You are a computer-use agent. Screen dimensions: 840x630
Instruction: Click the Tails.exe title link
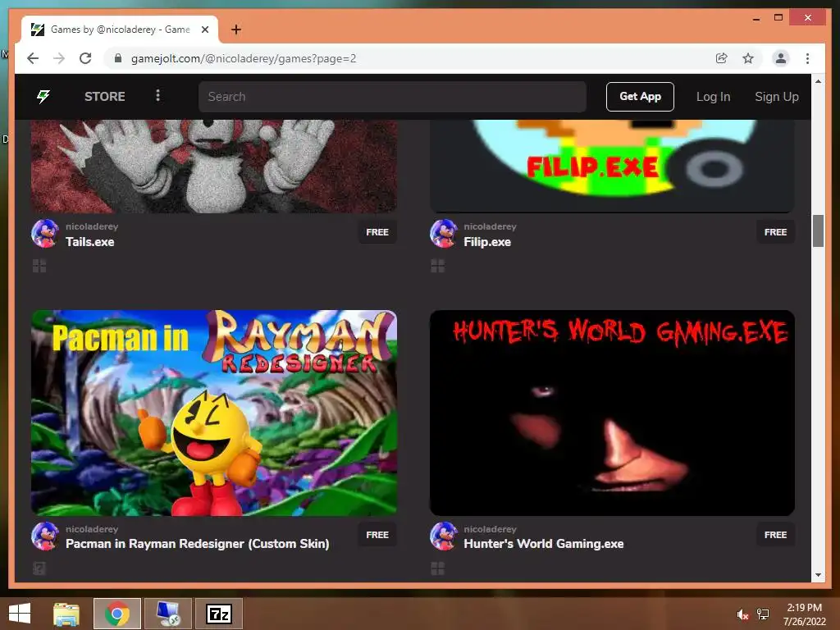point(90,242)
